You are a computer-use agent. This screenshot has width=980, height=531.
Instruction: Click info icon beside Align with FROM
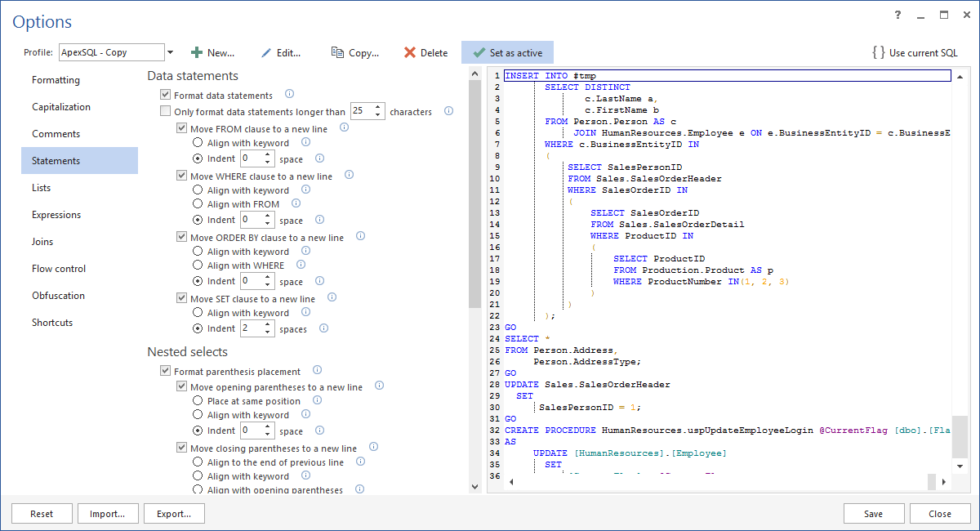pos(296,203)
